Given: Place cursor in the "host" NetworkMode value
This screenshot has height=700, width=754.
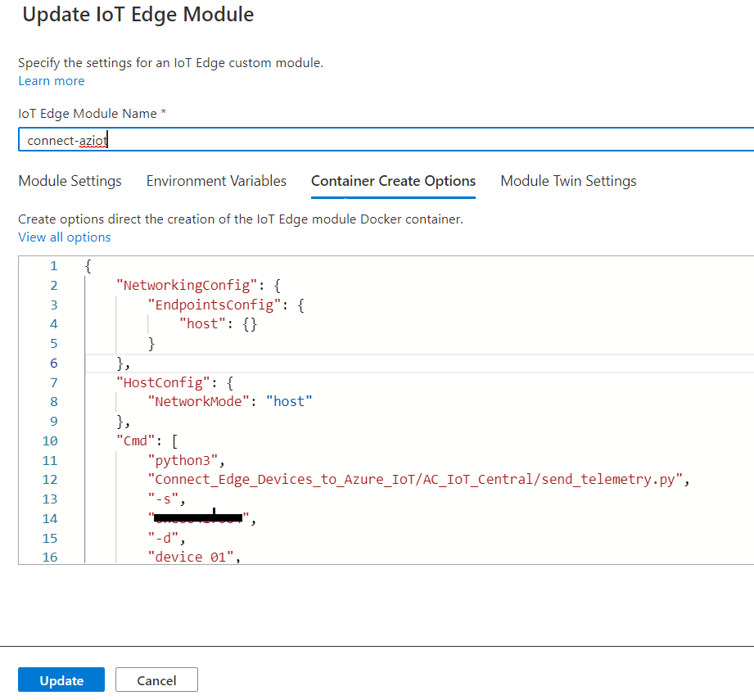Looking at the screenshot, I should point(290,401).
